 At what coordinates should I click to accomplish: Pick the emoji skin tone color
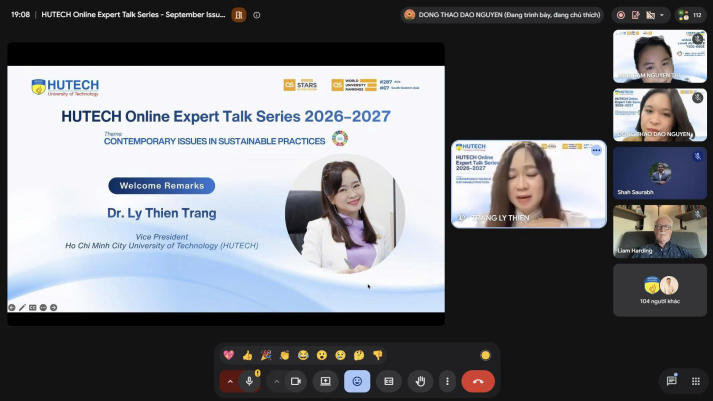point(485,355)
